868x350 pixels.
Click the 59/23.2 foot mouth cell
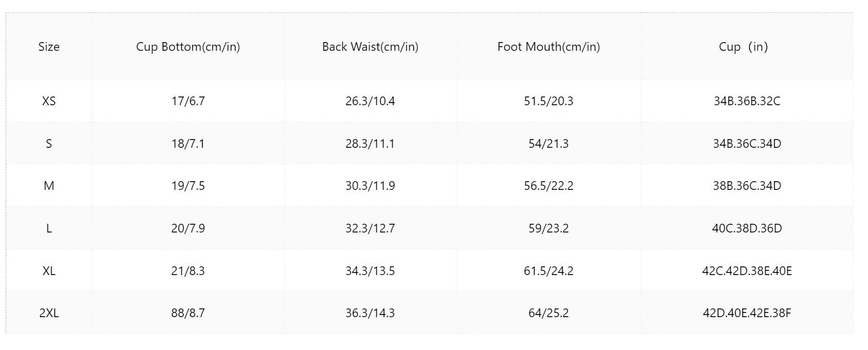coord(549,228)
